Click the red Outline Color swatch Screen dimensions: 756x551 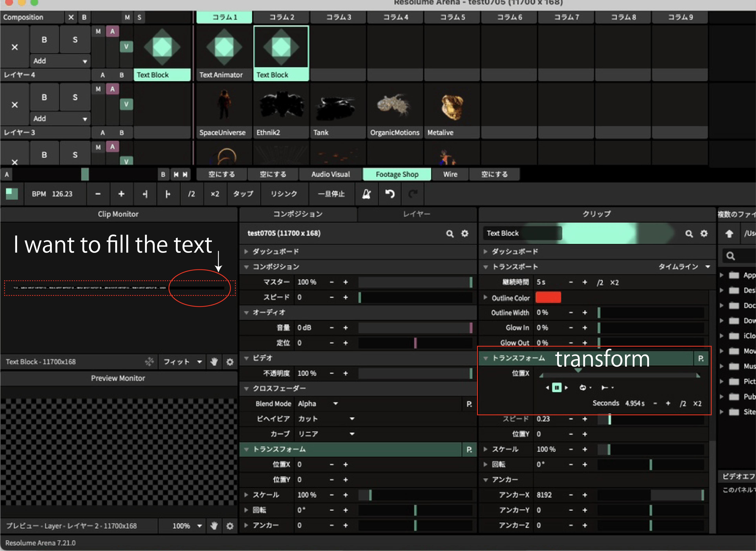click(x=548, y=298)
